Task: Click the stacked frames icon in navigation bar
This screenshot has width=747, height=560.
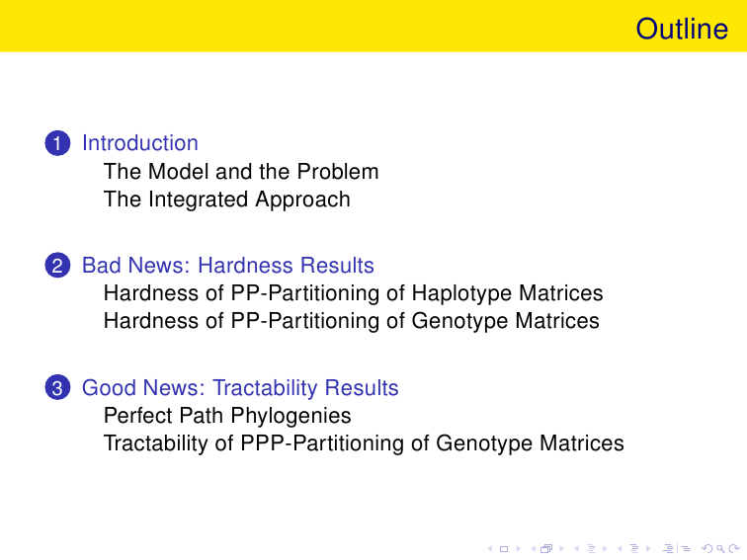Action: pos(546,548)
